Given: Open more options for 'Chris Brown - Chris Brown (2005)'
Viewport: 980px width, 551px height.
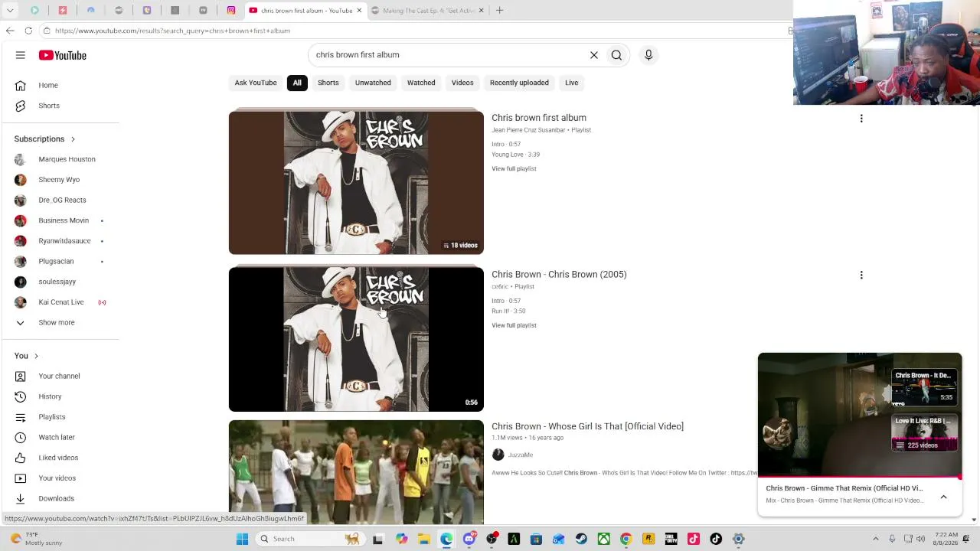Looking at the screenshot, I should tap(861, 275).
